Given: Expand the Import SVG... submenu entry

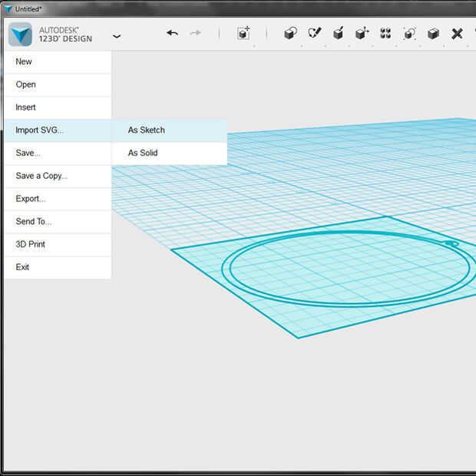Looking at the screenshot, I should pyautogui.click(x=40, y=131).
